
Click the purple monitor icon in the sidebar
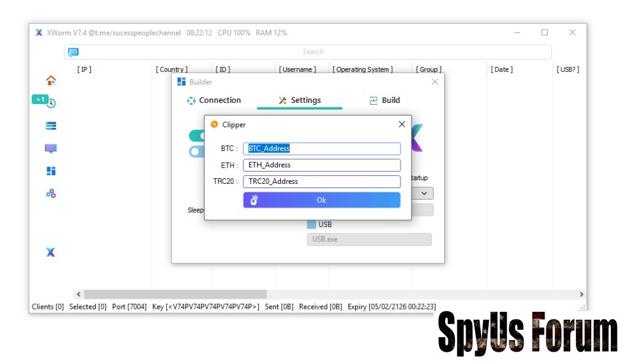pos(51,148)
